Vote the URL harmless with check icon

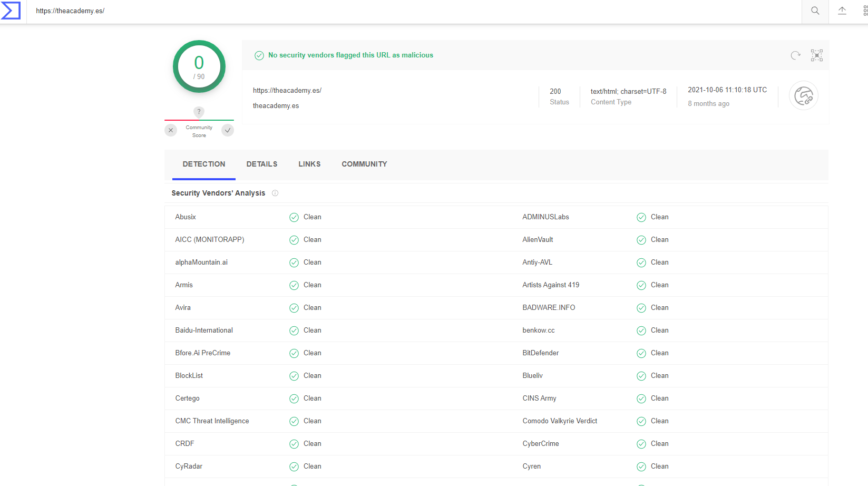tap(228, 130)
